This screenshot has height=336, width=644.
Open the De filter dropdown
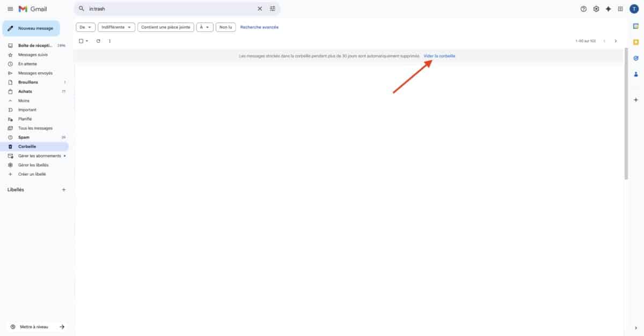coord(86,27)
